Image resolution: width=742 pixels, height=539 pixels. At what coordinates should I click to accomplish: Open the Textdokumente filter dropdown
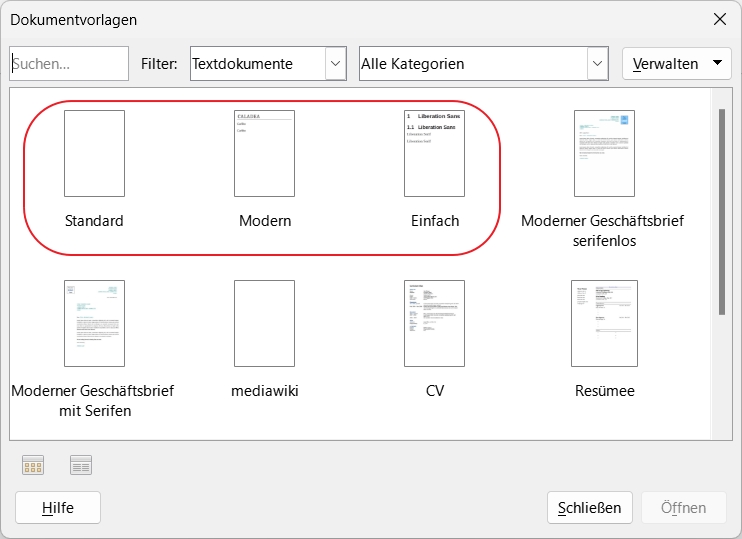coord(335,64)
